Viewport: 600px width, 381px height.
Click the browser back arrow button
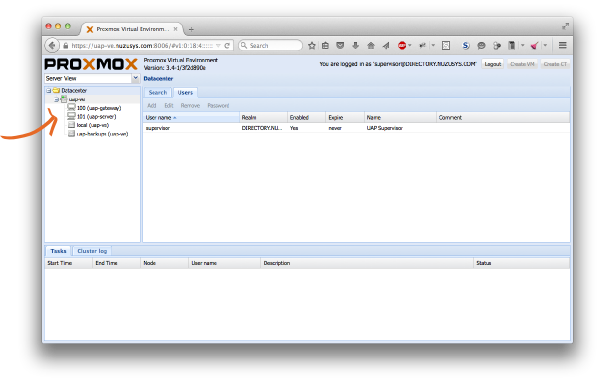52,46
